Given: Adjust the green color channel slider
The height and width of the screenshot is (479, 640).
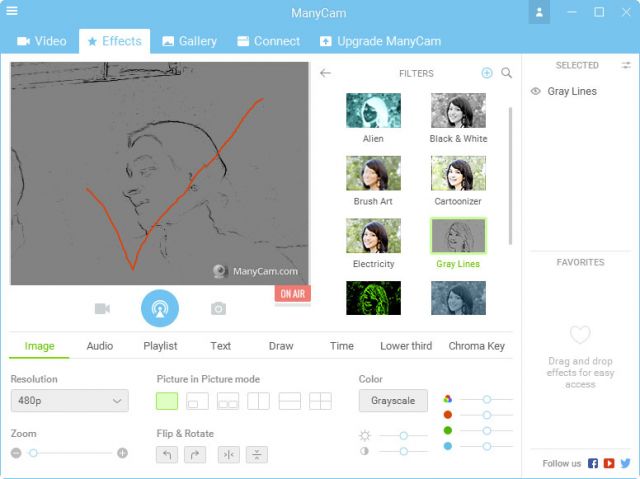Looking at the screenshot, I should tap(487, 430).
